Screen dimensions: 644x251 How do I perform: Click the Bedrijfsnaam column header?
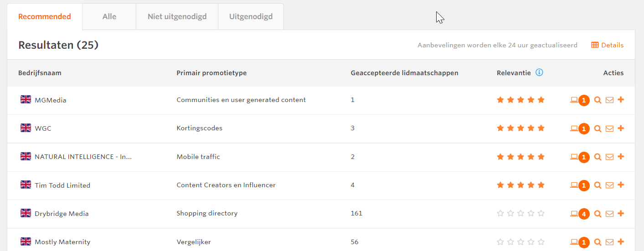pos(40,73)
